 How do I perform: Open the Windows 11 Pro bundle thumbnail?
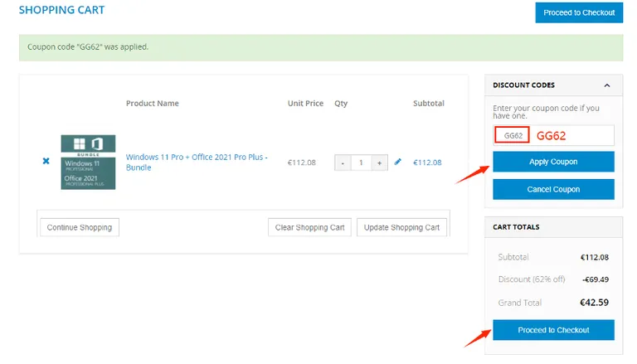click(x=88, y=162)
